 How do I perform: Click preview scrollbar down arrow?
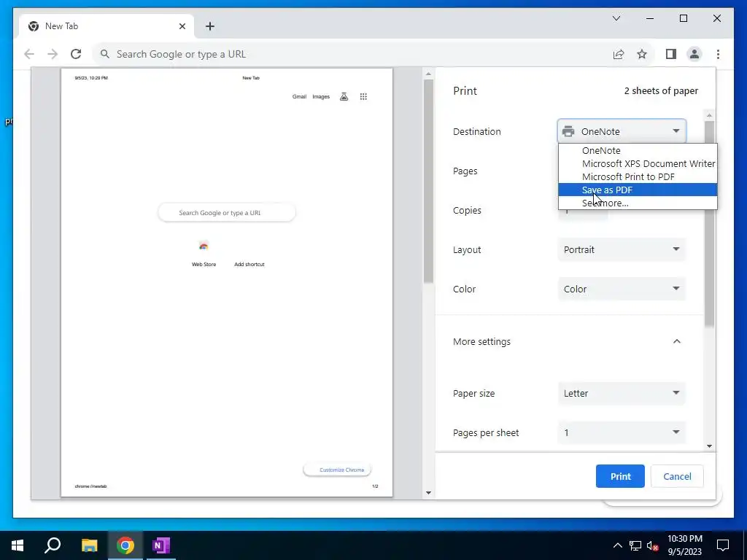click(428, 493)
